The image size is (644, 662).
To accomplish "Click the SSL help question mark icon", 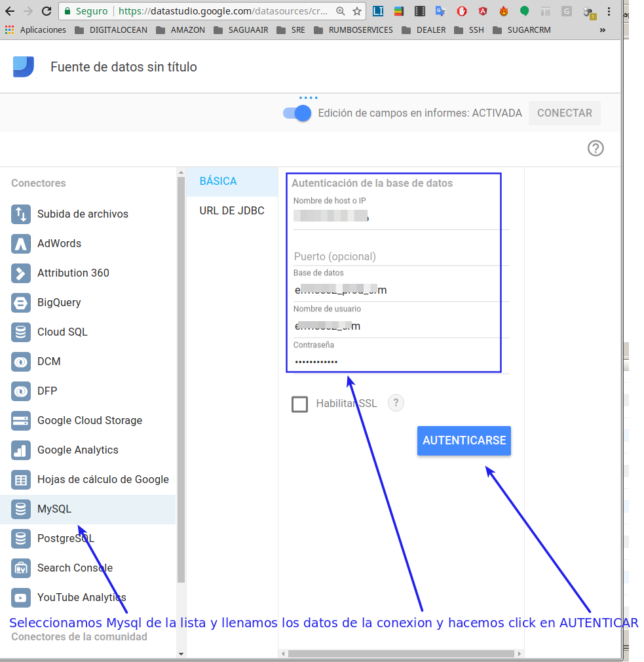I will click(x=396, y=403).
